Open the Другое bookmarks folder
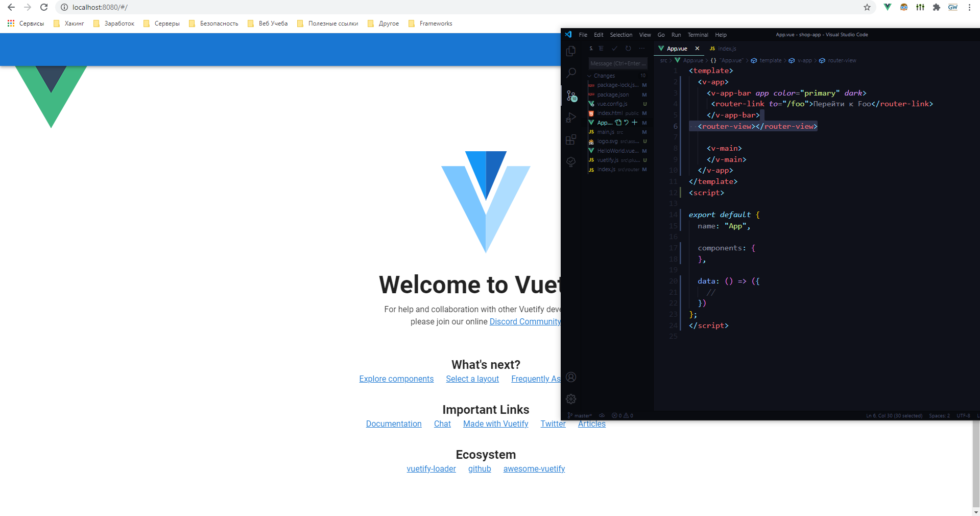 (383, 24)
